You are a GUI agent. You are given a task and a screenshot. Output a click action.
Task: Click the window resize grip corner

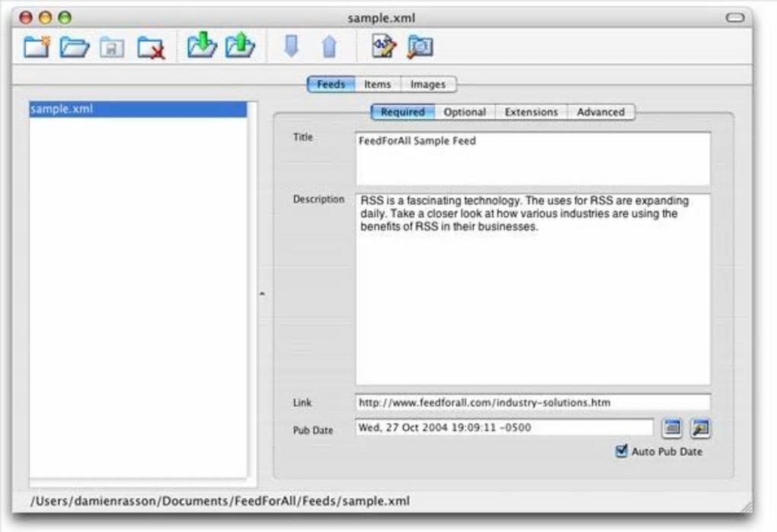[745, 506]
